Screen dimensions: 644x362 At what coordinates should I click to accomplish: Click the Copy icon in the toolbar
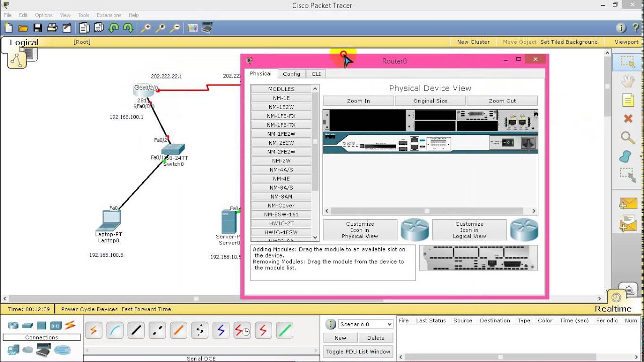84,28
